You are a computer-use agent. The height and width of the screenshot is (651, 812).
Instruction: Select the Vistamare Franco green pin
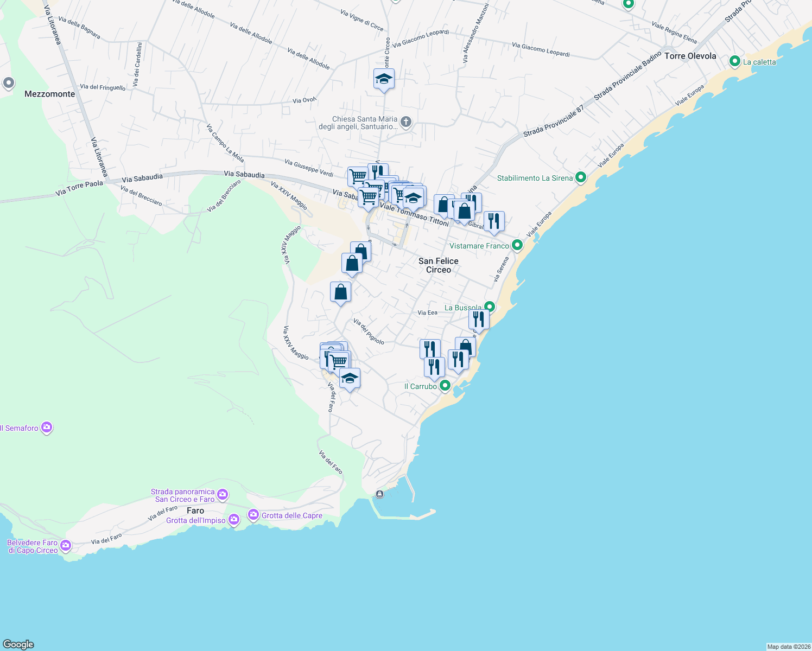516,245
